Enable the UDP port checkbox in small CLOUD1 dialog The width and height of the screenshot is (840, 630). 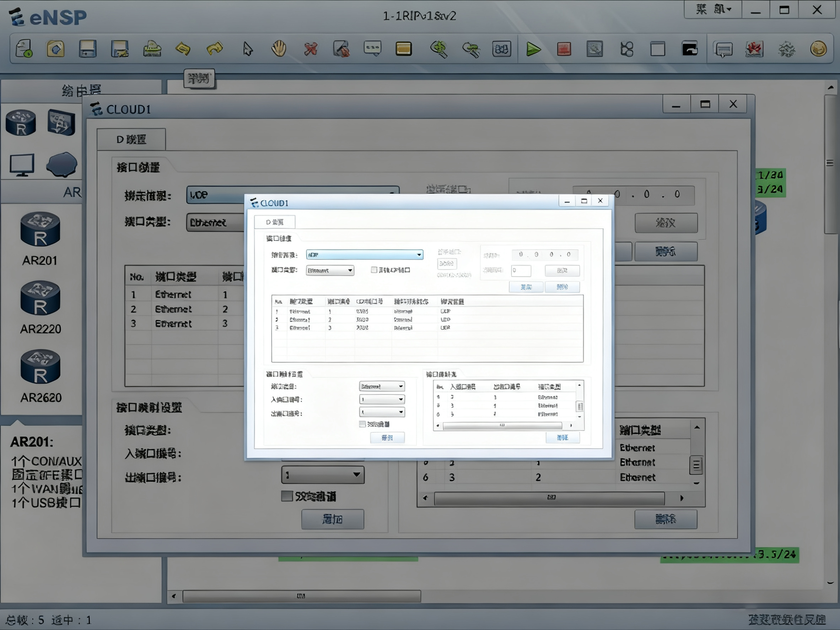[374, 270]
